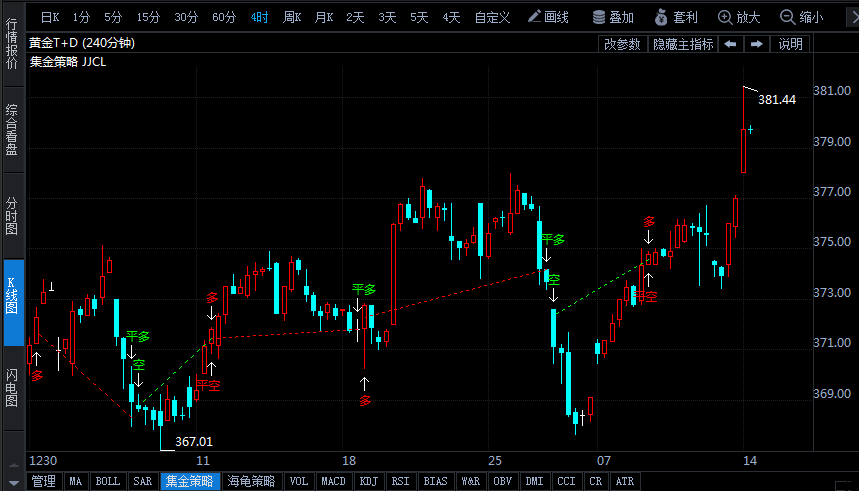Switch to the 周K period
859x491 pixels.
click(292, 18)
